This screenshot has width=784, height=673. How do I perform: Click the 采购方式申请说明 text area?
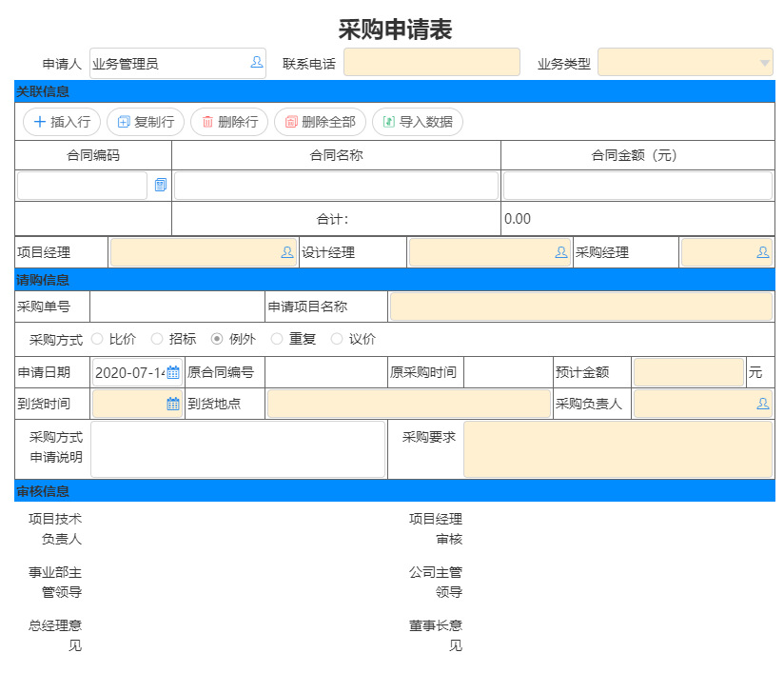point(238,449)
